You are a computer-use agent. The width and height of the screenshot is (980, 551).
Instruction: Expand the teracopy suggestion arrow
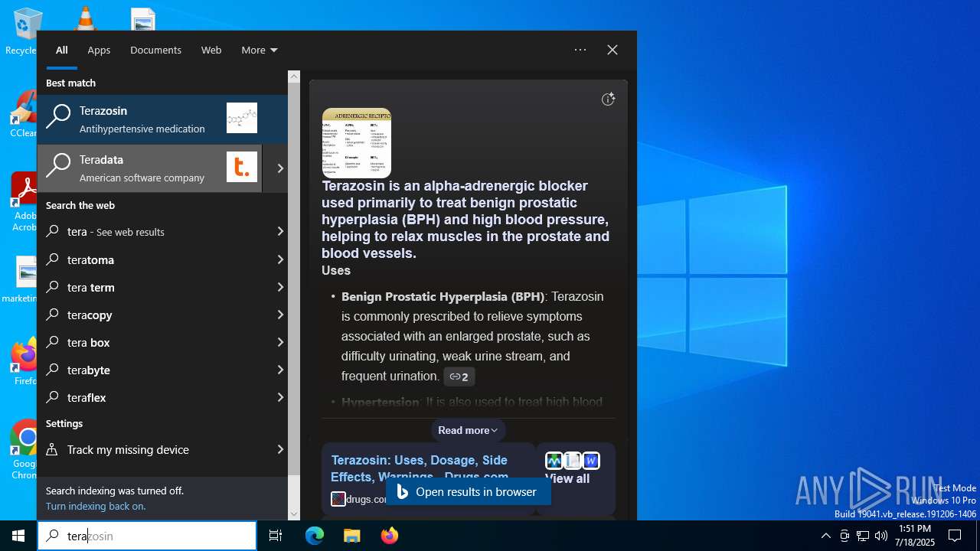pyautogui.click(x=279, y=315)
